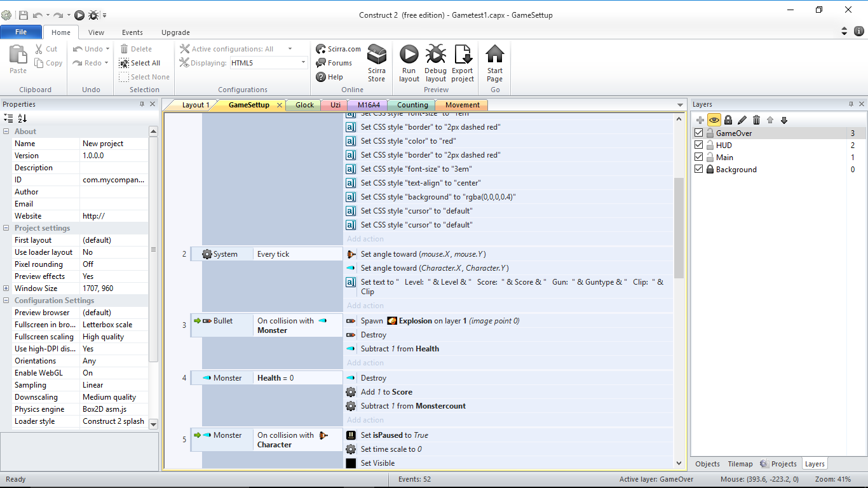868x488 pixels.
Task: Open Scirra.com website link
Action: coord(338,49)
